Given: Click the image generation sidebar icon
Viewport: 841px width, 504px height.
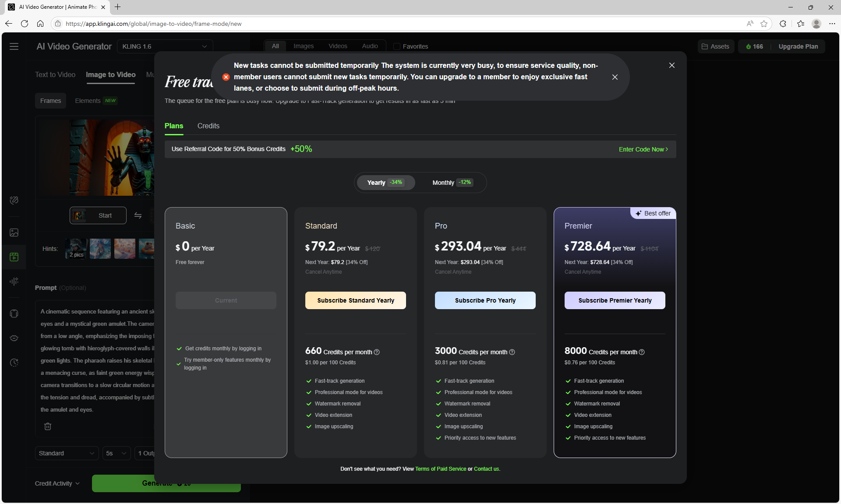Looking at the screenshot, I should [14, 233].
